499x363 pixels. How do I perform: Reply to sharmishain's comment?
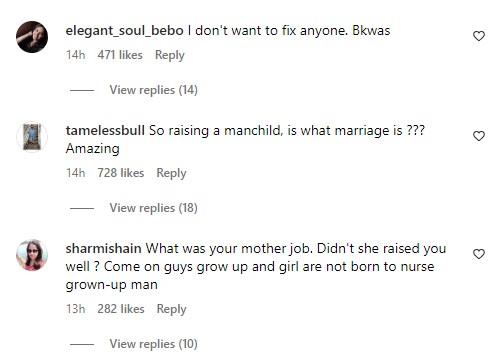171,309
